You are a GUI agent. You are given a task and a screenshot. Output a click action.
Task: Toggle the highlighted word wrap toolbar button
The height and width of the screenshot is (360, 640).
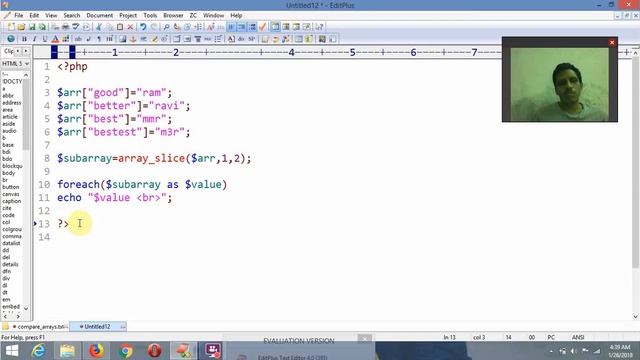[x=231, y=27]
